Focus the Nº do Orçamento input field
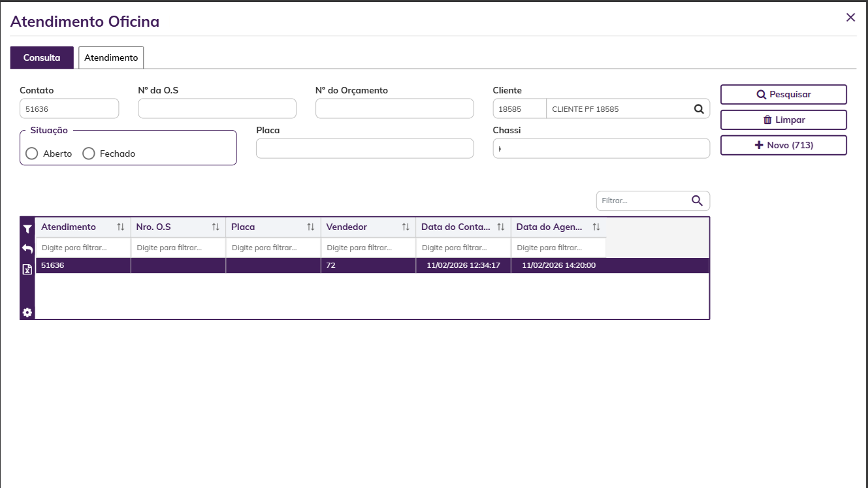The width and height of the screenshot is (868, 488). (x=394, y=108)
